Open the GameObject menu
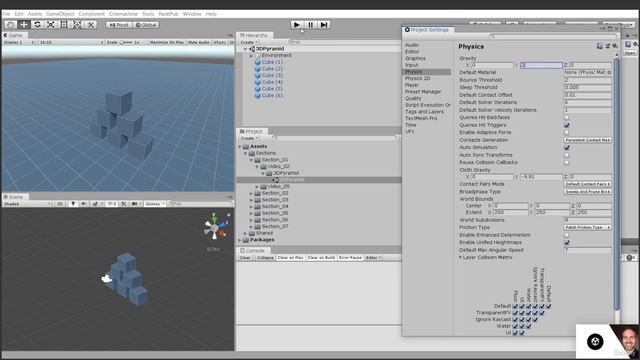 60,14
